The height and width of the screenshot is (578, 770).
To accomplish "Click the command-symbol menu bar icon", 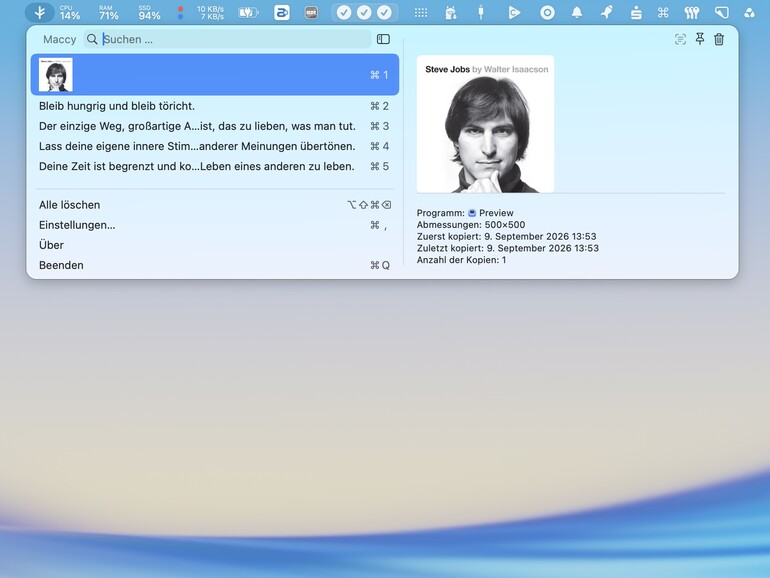I will point(663,13).
